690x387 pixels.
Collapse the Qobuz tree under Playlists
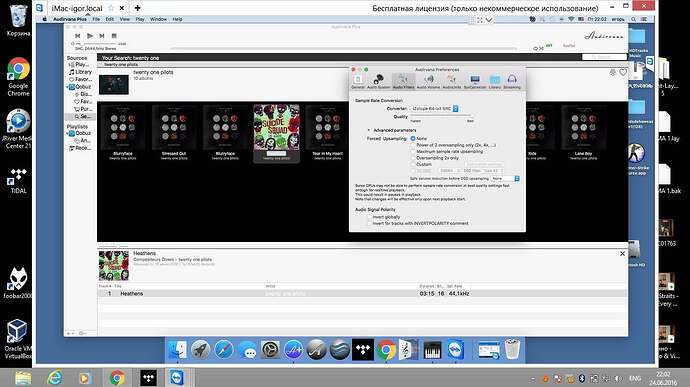(67, 133)
